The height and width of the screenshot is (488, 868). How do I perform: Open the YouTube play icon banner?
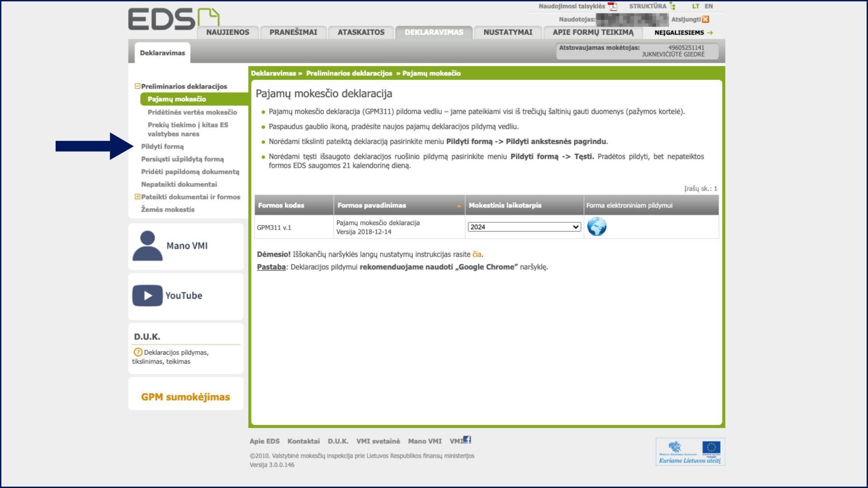pos(147,296)
